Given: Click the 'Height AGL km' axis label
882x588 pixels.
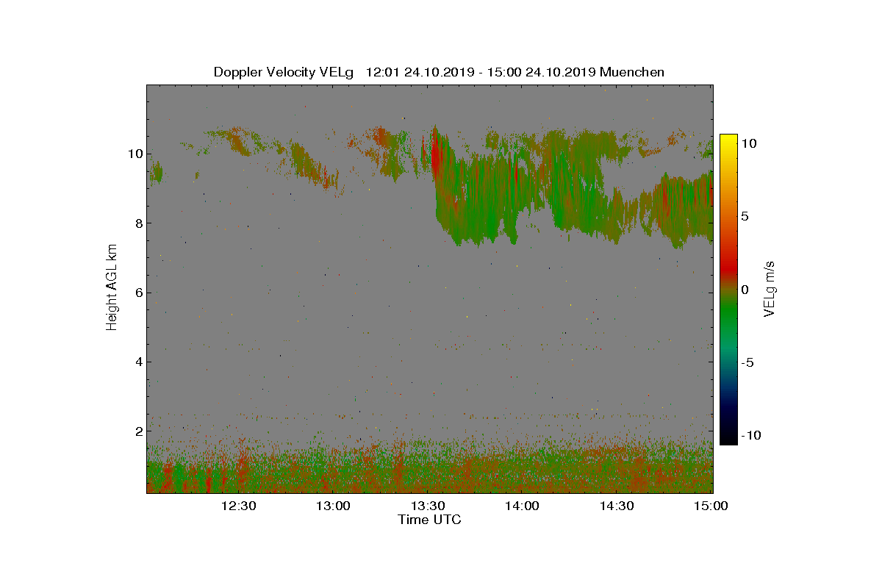Looking at the screenshot, I should click(112, 287).
